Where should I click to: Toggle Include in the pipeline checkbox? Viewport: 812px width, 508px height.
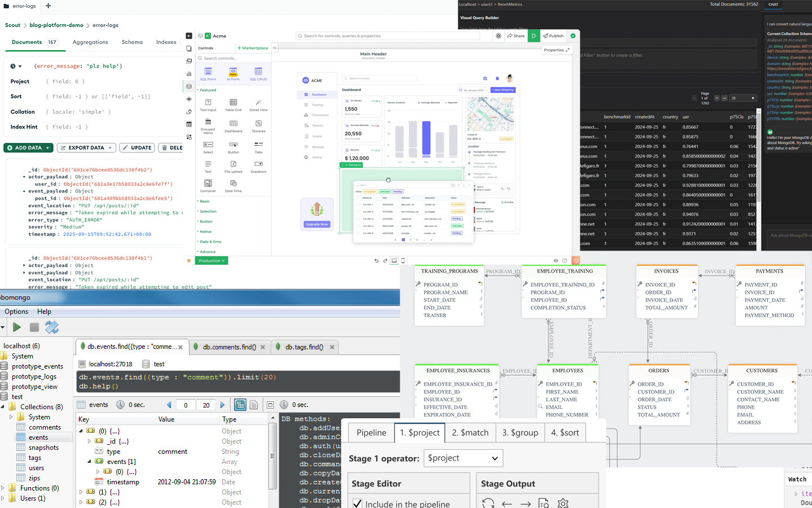(357, 503)
